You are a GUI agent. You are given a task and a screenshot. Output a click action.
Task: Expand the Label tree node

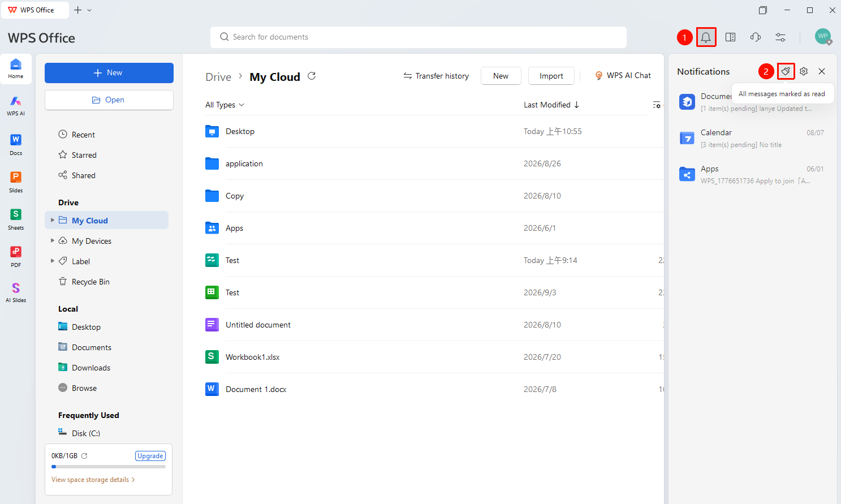pos(53,261)
